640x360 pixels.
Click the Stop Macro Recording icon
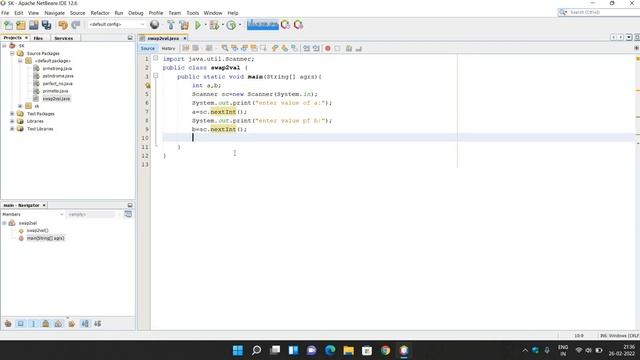337,49
